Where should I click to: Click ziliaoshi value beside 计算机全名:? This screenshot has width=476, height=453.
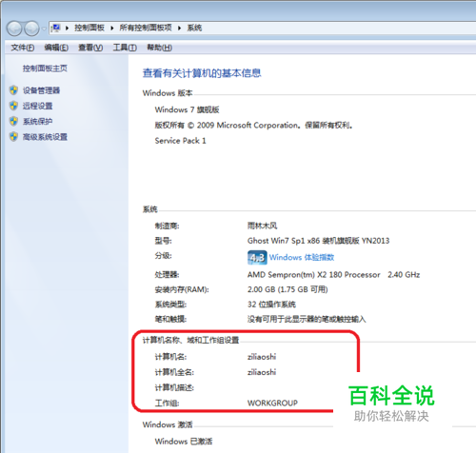(x=262, y=372)
